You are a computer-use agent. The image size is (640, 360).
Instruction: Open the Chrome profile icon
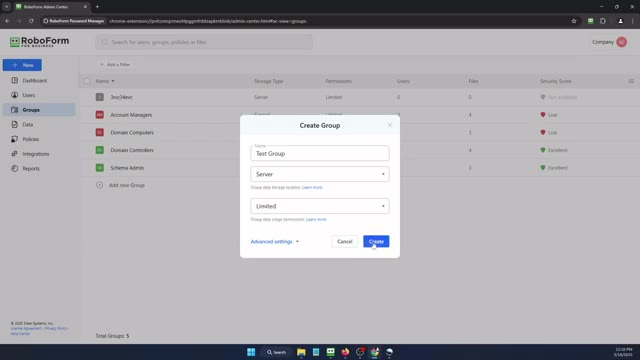tap(620, 21)
